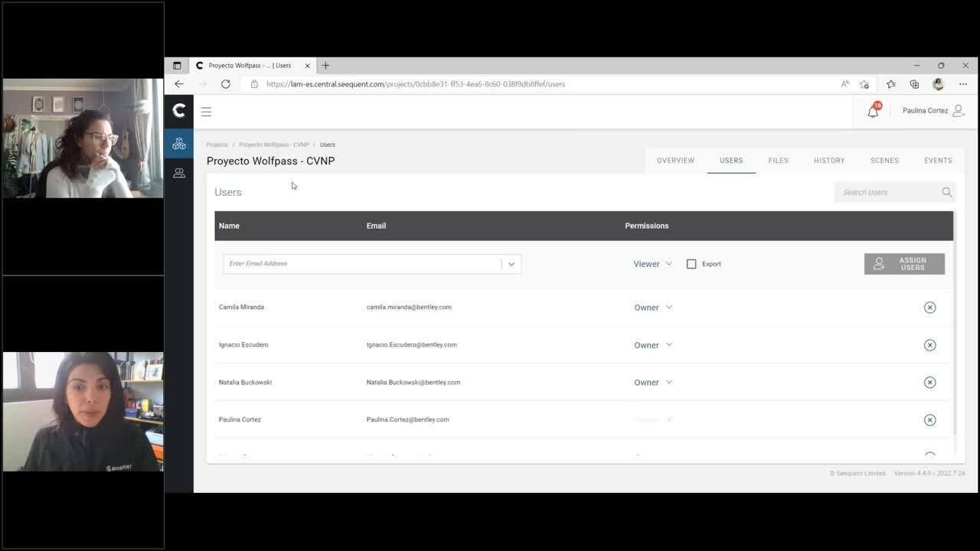Add this page to favorites

click(x=864, y=84)
